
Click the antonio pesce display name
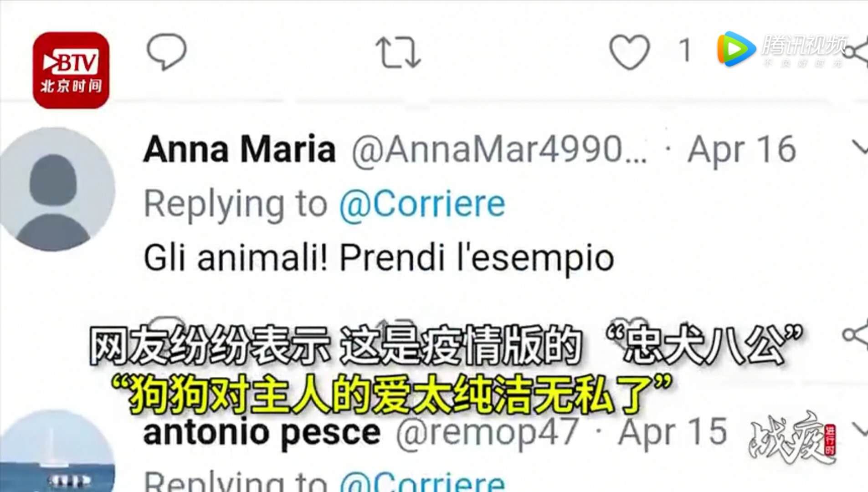262,432
